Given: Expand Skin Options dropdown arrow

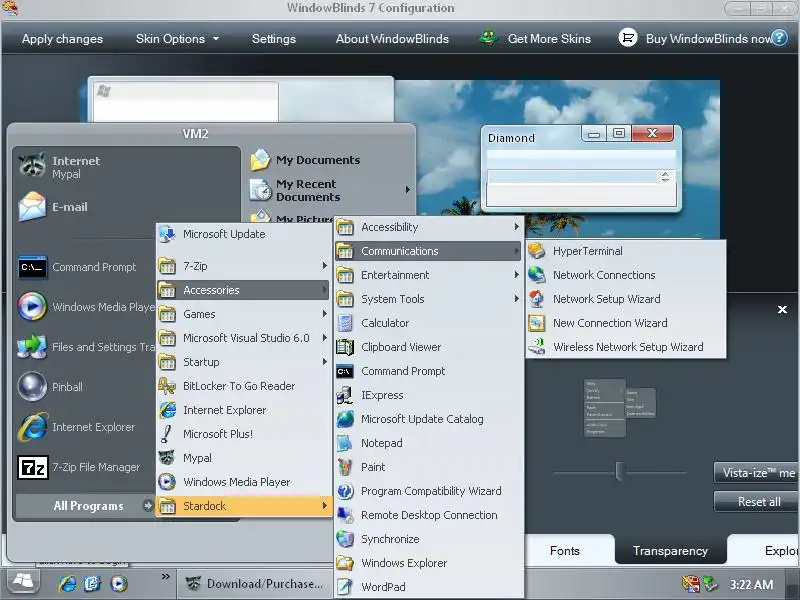Looking at the screenshot, I should tap(216, 39).
